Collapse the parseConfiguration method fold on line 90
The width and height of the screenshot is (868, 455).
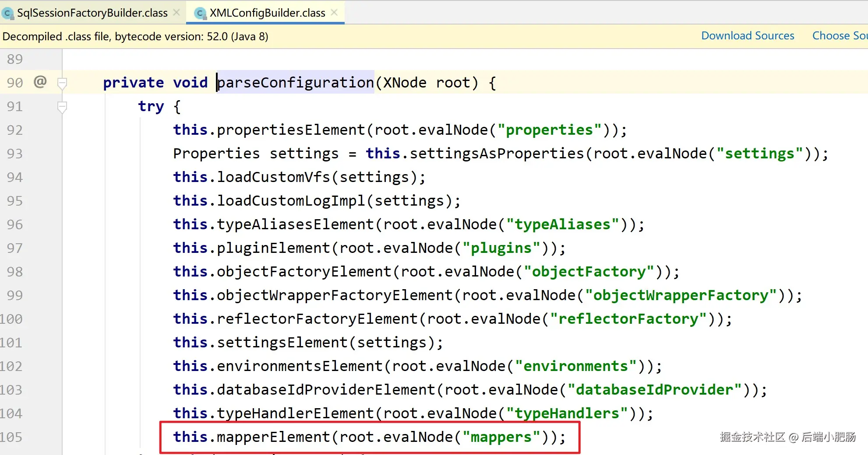point(62,83)
